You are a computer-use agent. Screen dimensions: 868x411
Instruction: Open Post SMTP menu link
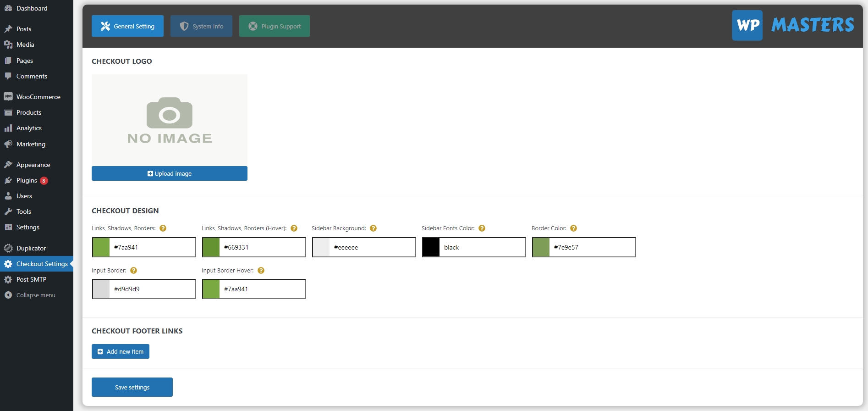click(x=37, y=279)
